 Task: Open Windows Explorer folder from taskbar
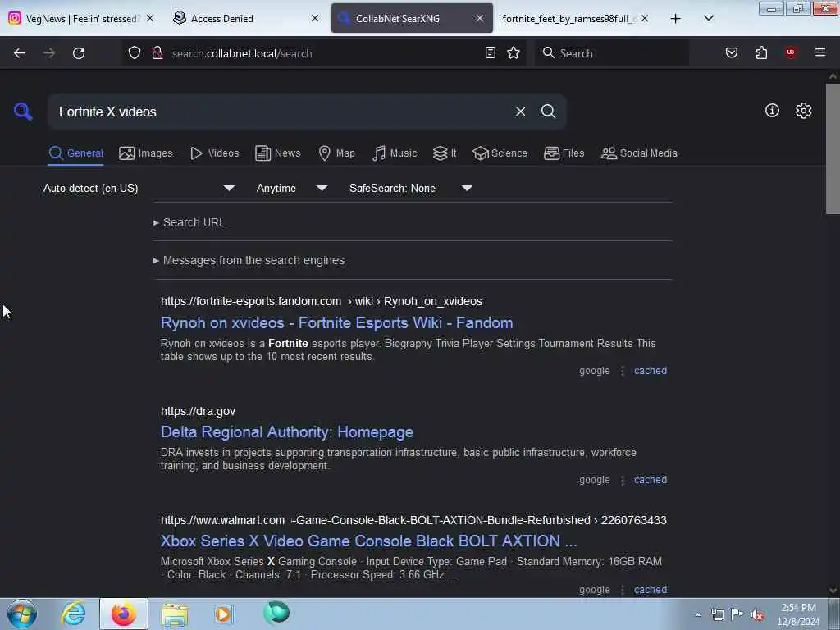(175, 614)
